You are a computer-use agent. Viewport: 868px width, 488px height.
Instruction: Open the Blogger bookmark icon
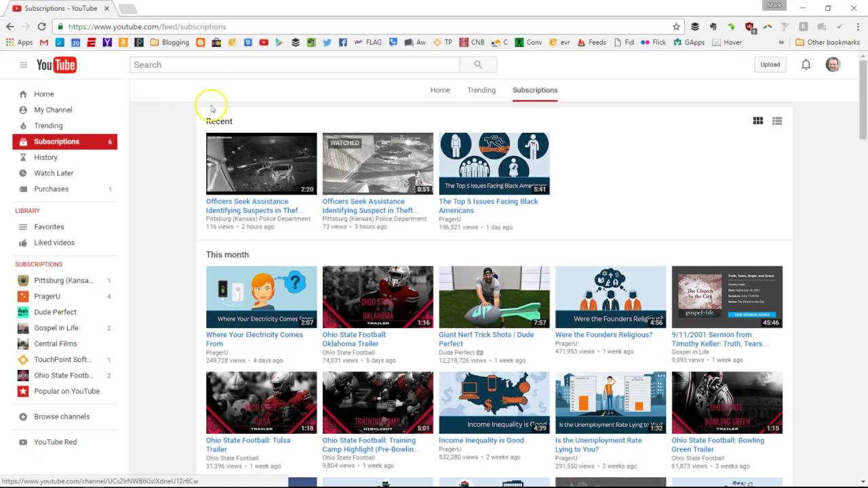200,42
